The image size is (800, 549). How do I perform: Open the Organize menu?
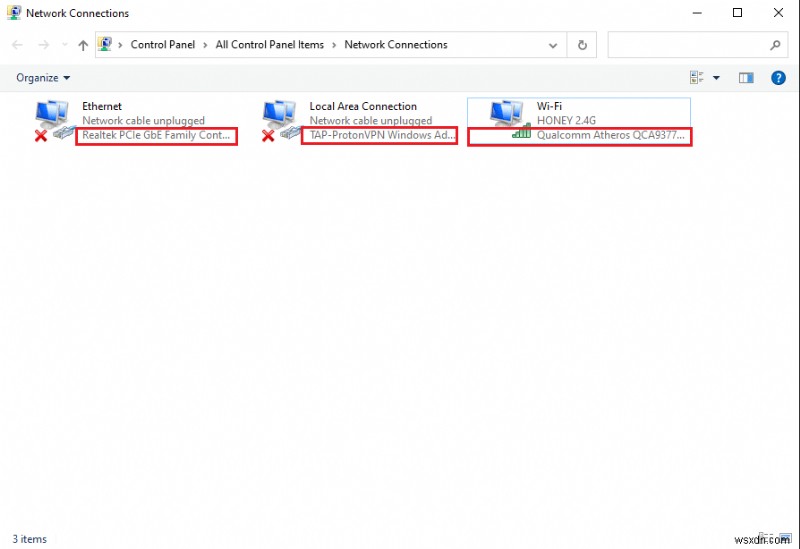(43, 78)
